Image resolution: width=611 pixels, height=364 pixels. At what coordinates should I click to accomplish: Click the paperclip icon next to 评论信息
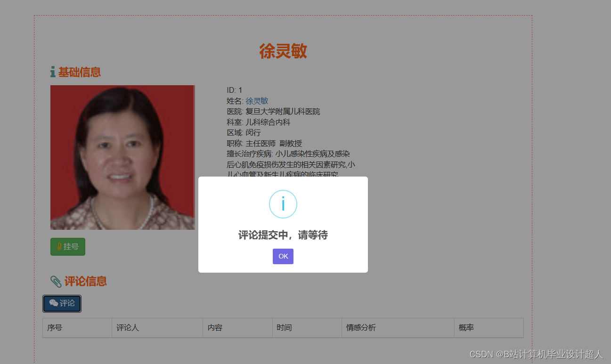tap(56, 281)
